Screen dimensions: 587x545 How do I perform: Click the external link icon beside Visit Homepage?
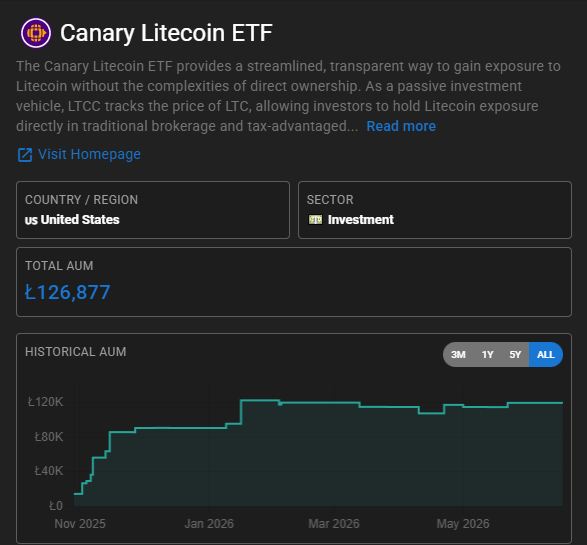[25, 155]
